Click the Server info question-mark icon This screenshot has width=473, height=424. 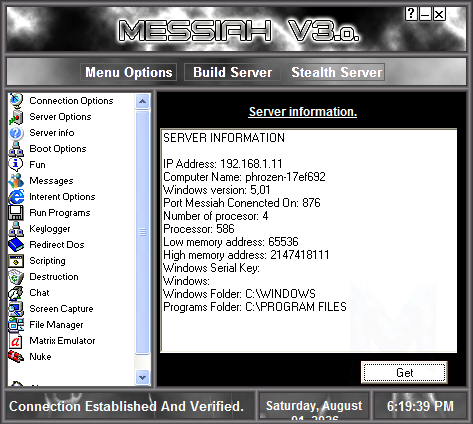[16, 133]
